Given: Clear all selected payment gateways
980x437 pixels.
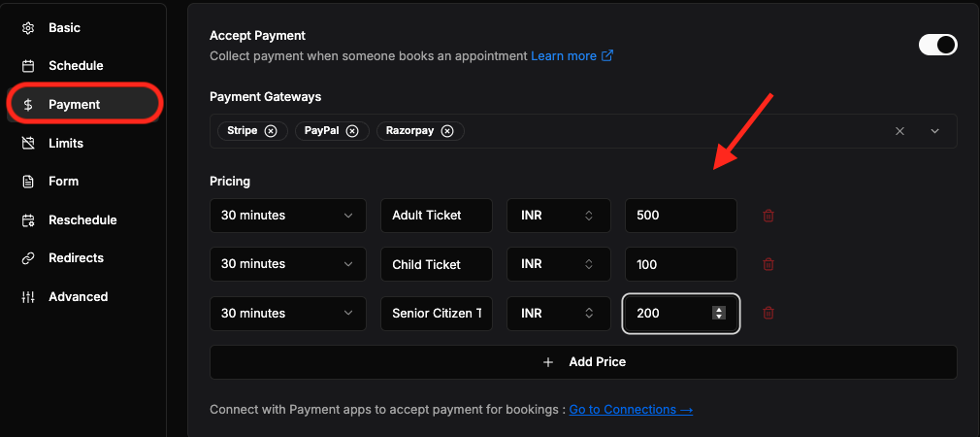Looking at the screenshot, I should 899,131.
